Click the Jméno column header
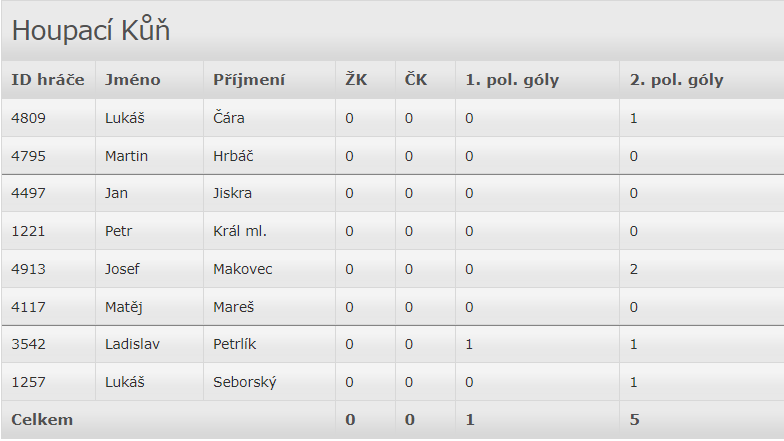This screenshot has height=441, width=784. coord(132,80)
